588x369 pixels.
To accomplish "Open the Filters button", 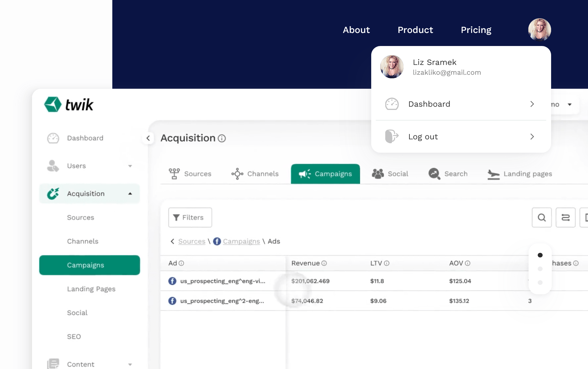I will (190, 217).
